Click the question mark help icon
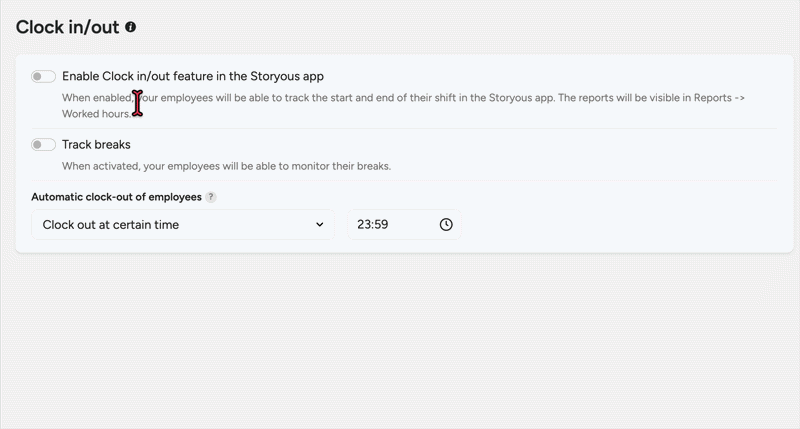The image size is (800, 429). pos(211,197)
